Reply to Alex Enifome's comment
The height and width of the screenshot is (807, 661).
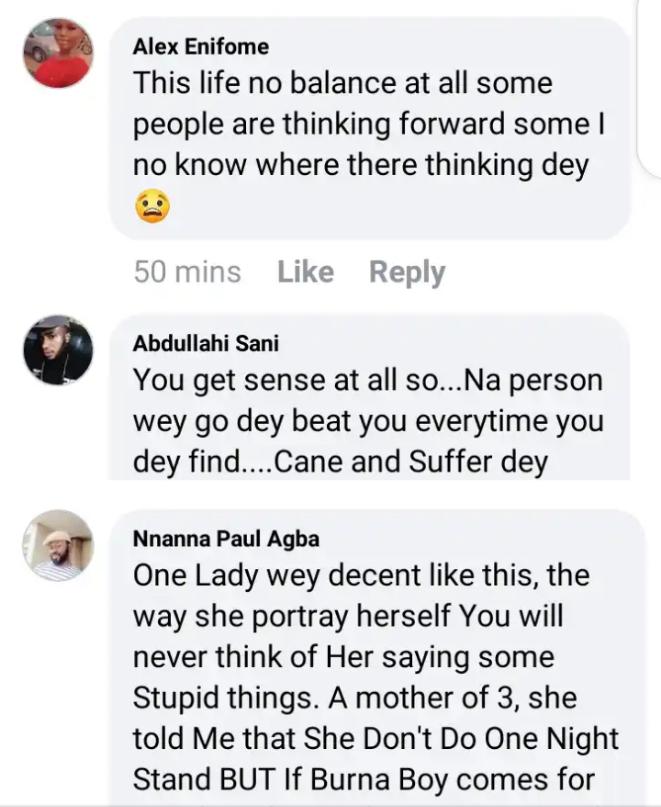[407, 272]
